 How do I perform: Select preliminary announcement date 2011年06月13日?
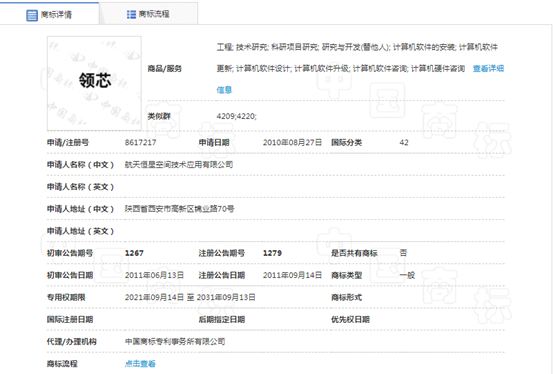point(154,275)
